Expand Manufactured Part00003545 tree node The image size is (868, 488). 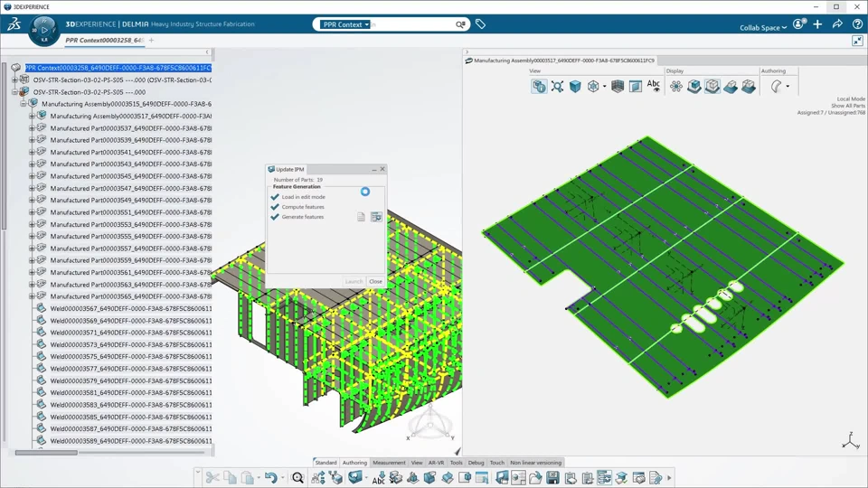coord(32,176)
